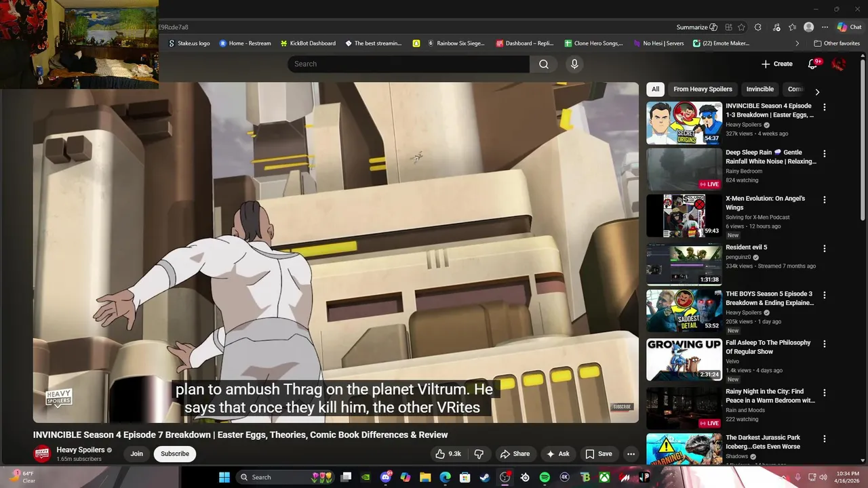Show more bookmarks chevron
Viewport: 868px width, 488px height.
pos(797,43)
